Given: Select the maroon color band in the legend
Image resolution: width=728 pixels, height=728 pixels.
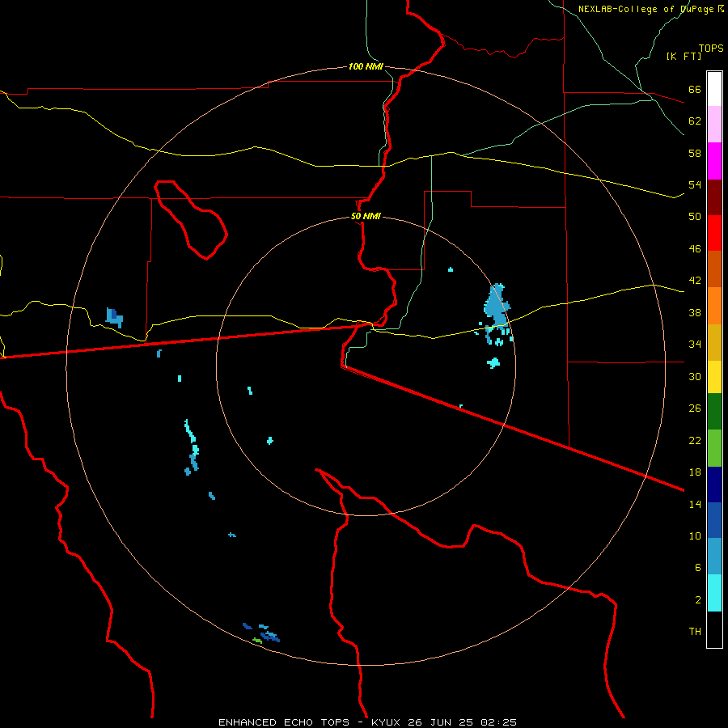Looking at the screenshot, I should [x=714, y=197].
